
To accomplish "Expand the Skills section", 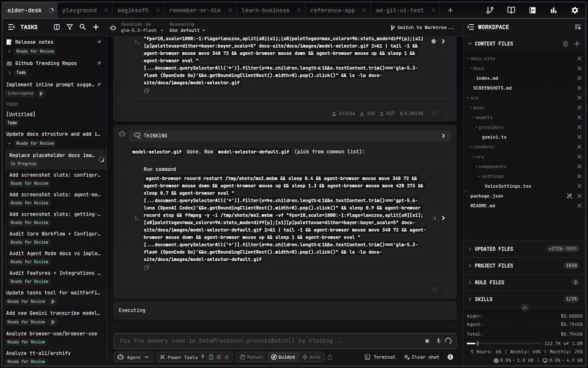I will 523,299.
